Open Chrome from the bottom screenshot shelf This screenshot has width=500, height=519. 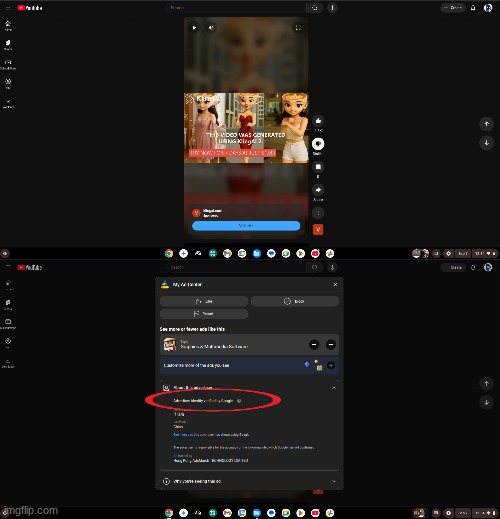[x=169, y=513]
